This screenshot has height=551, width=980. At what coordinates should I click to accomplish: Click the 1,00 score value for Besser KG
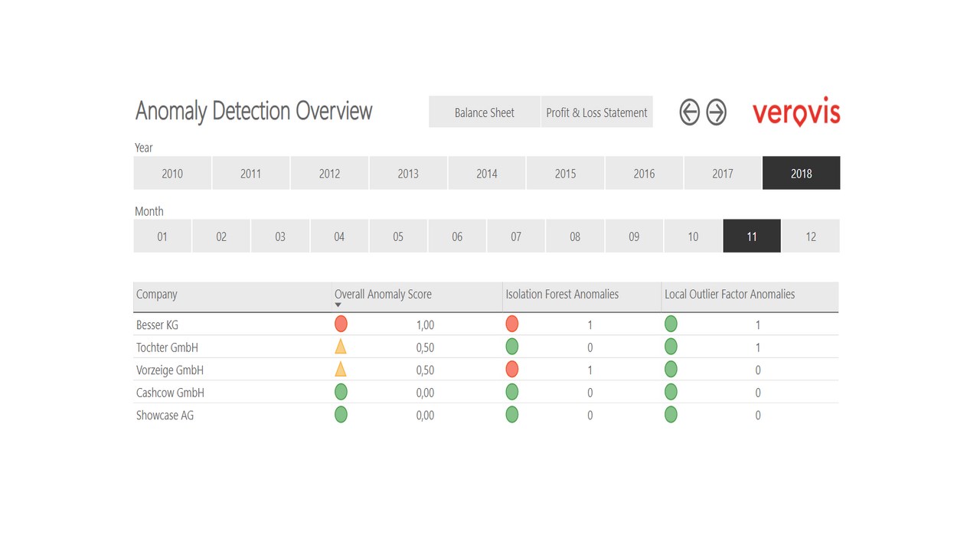(x=425, y=324)
